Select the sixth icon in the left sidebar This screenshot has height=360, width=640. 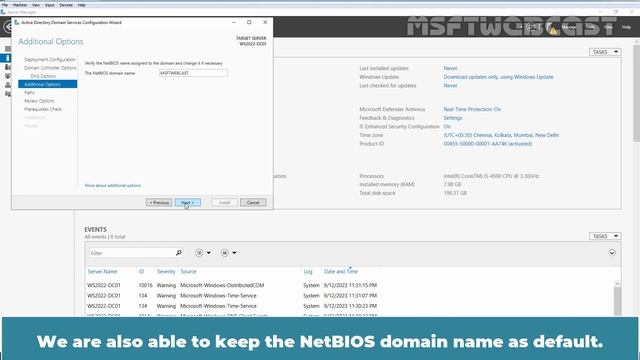point(7,94)
